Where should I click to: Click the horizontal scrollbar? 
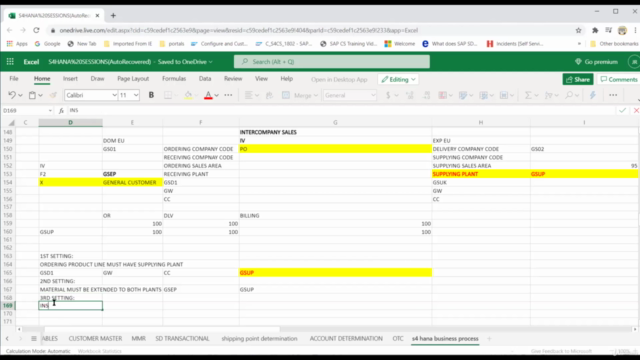coord(162,329)
